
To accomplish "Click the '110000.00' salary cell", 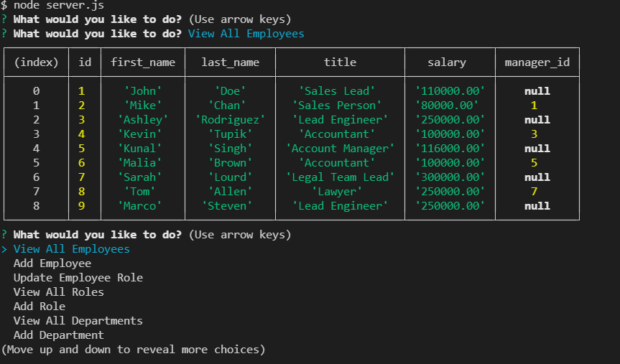I will click(450, 91).
